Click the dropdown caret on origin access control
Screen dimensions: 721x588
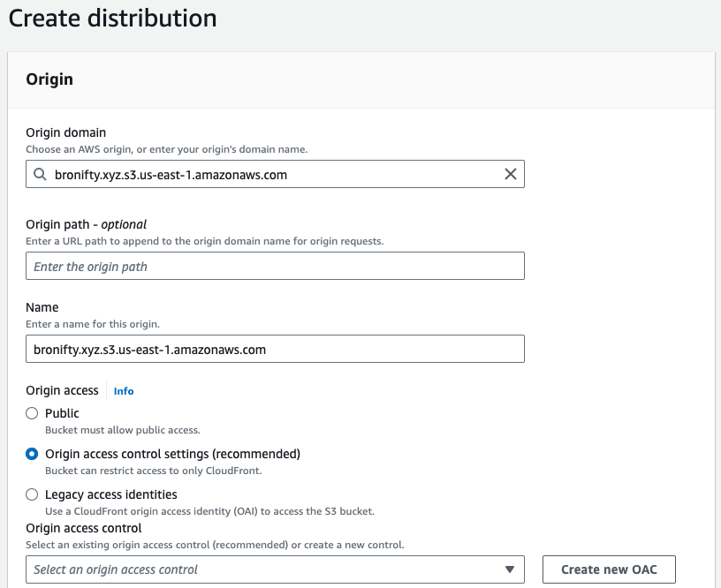pyautogui.click(x=511, y=569)
